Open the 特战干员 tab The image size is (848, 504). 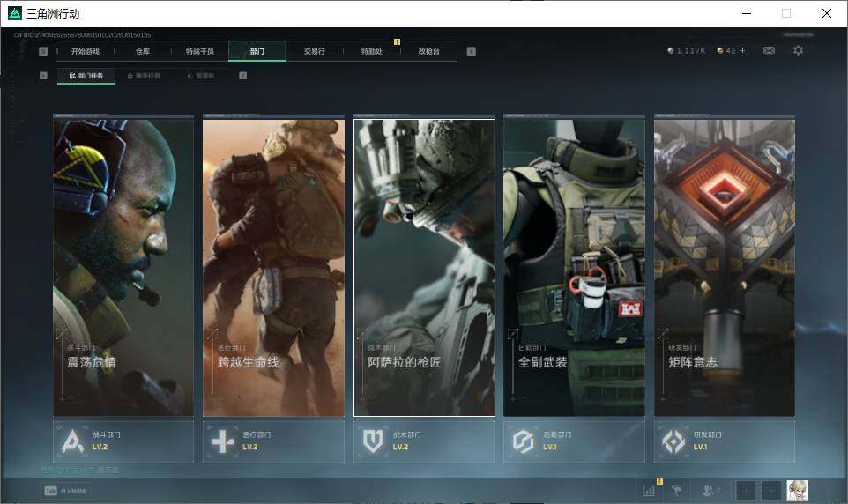pos(200,51)
